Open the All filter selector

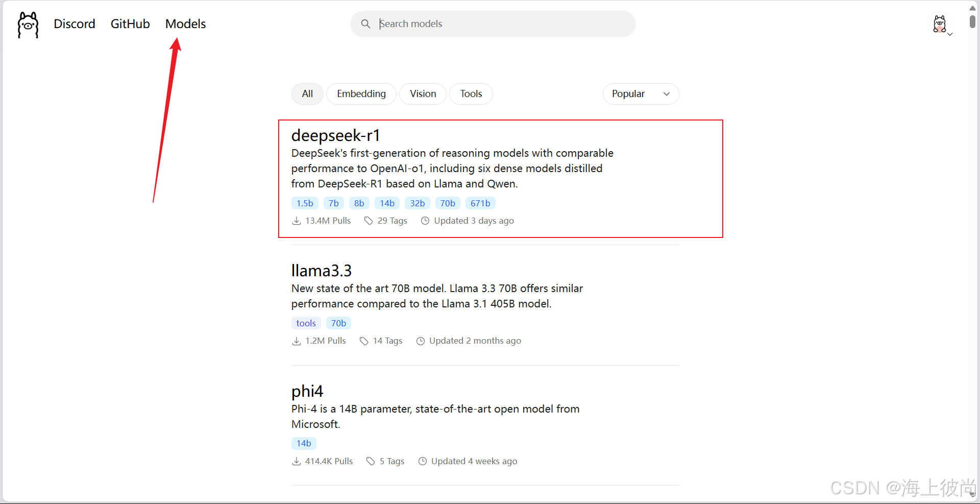(307, 93)
